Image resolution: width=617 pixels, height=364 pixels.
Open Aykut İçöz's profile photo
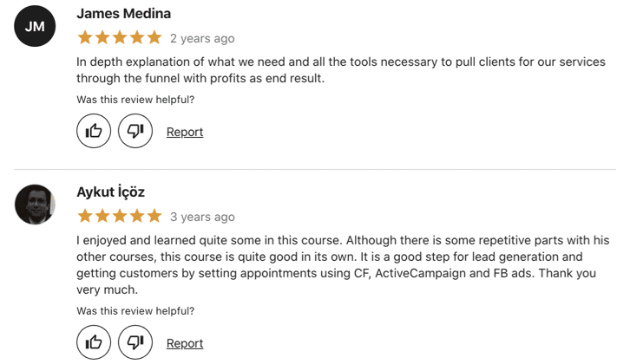point(35,205)
